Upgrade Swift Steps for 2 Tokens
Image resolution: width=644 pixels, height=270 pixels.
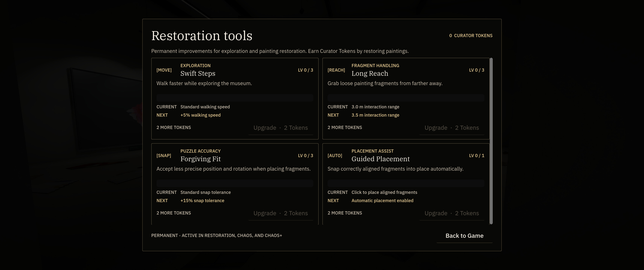pos(281,128)
